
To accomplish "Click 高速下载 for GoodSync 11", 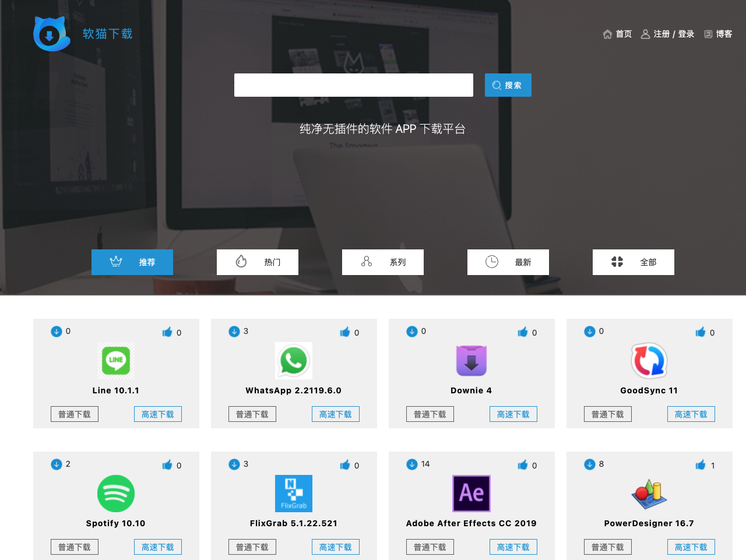I will pos(691,414).
